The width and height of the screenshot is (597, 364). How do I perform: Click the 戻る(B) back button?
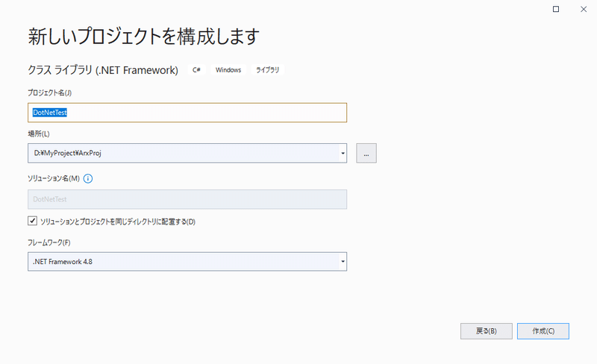(487, 331)
